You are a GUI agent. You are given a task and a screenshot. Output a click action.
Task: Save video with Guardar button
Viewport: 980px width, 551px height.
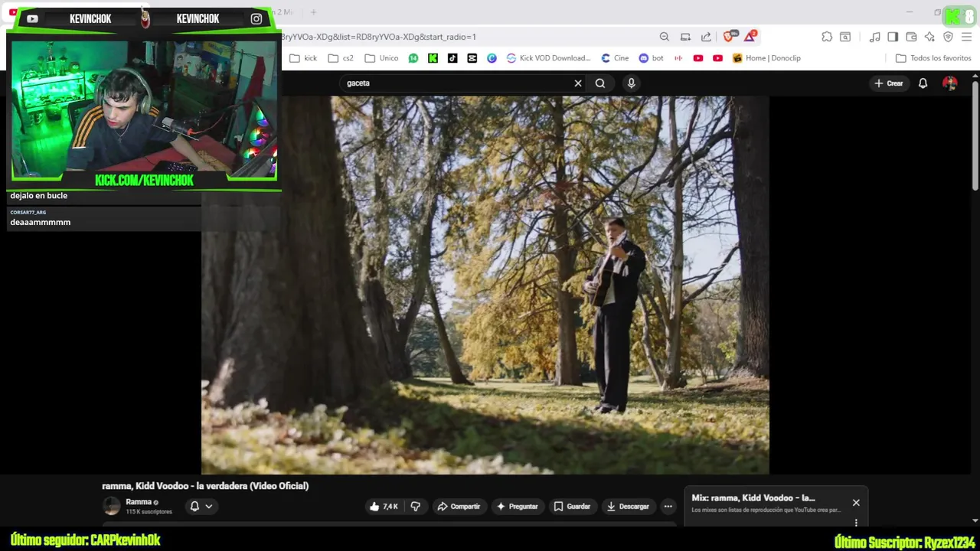(572, 507)
